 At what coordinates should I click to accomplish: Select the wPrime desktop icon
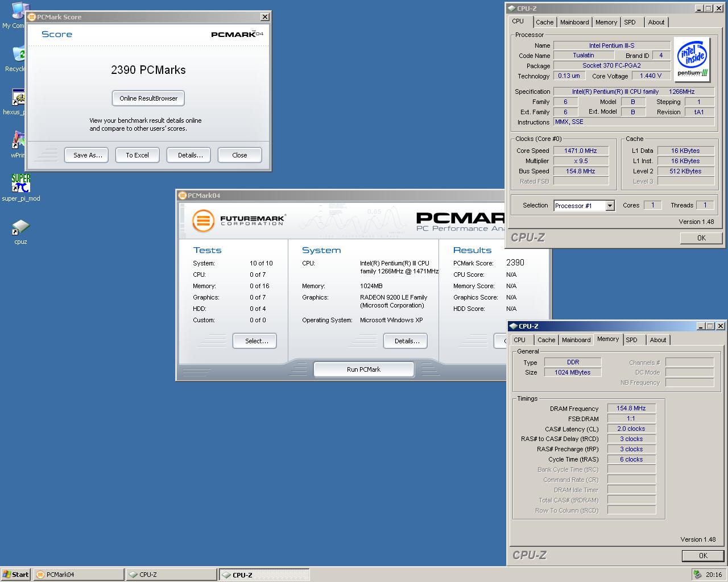(x=19, y=140)
